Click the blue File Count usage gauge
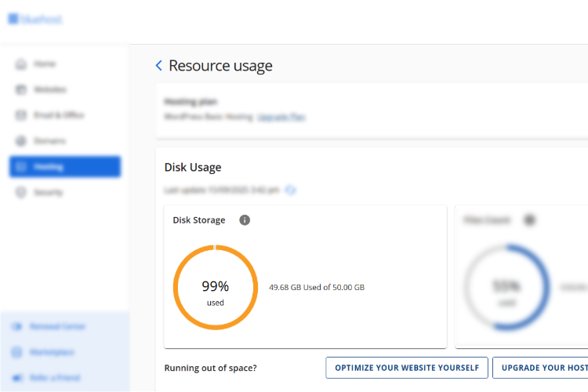 click(x=507, y=287)
